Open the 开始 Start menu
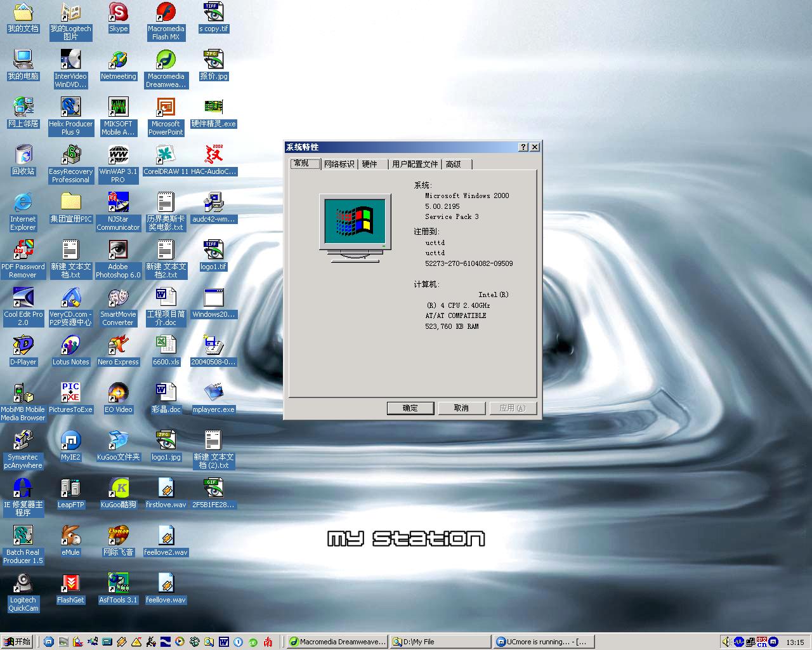This screenshot has width=812, height=650. coord(16,642)
